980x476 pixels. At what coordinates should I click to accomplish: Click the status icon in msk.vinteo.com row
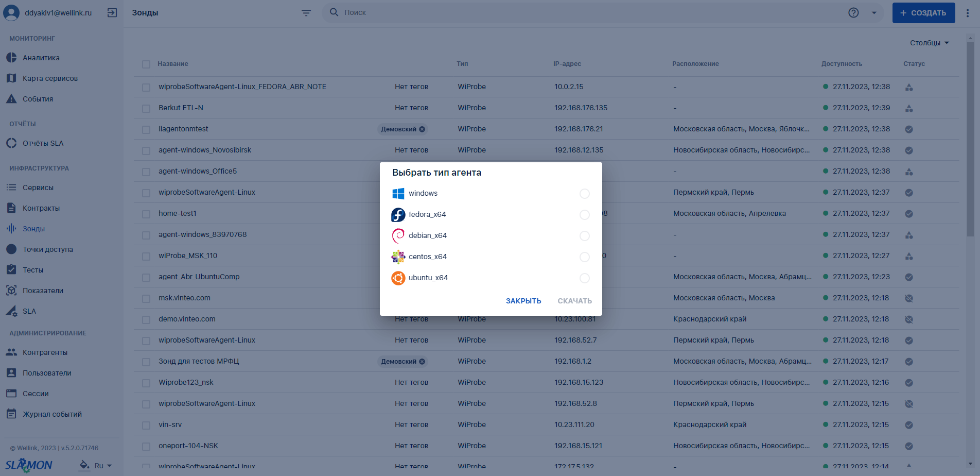pos(909,298)
